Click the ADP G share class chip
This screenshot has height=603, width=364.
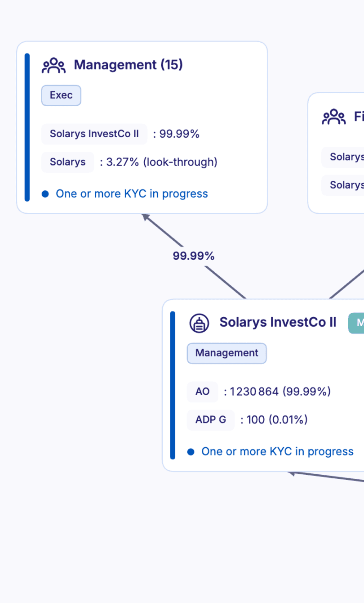[211, 420]
